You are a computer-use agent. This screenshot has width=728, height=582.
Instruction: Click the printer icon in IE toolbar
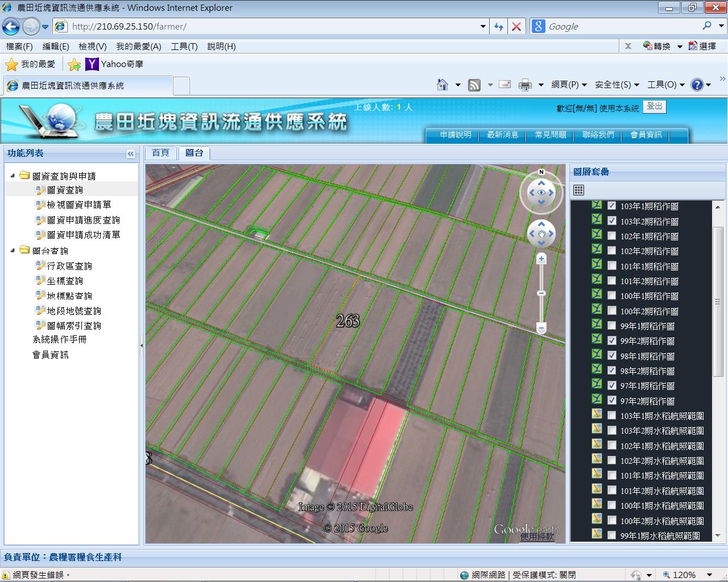[525, 85]
